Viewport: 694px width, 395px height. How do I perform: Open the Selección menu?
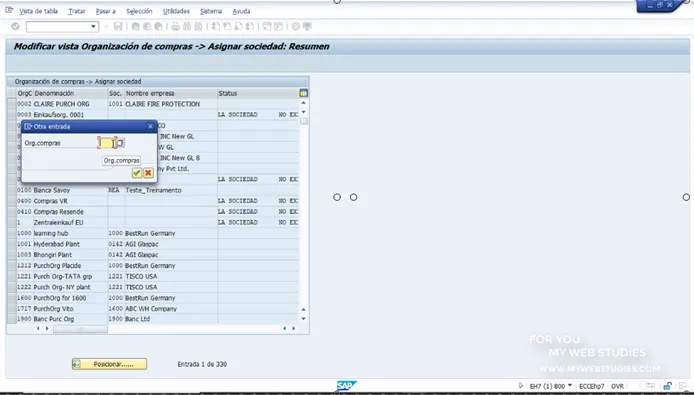tap(139, 11)
